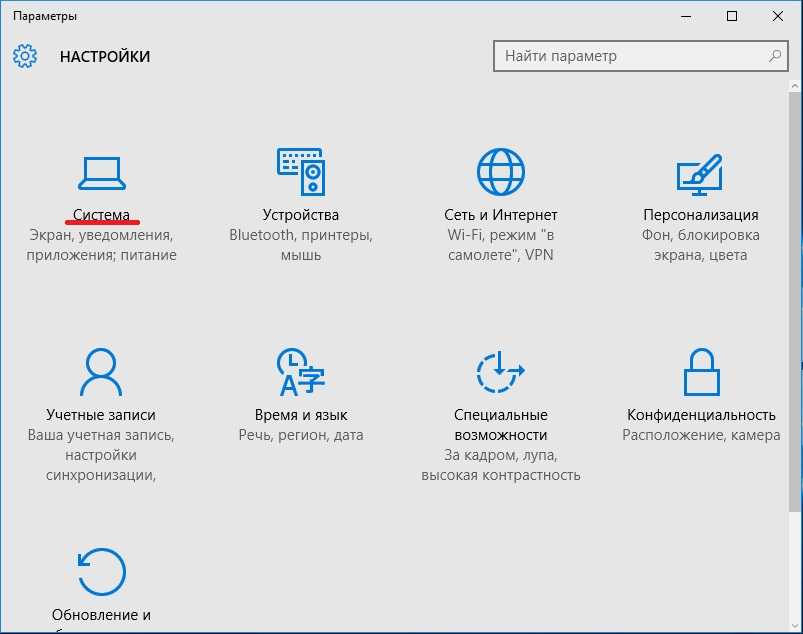Open the Обновление circular arrow icon
The width and height of the screenshot is (803, 634).
pos(101,572)
